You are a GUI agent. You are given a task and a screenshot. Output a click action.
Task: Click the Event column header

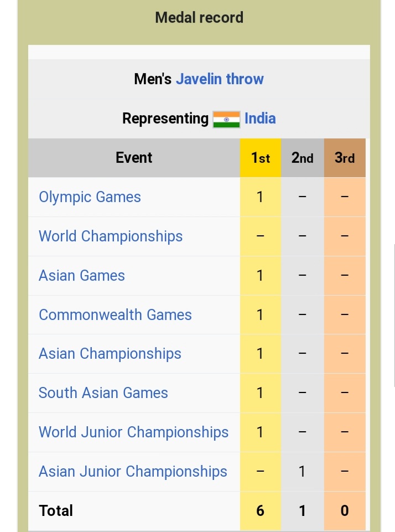point(134,158)
